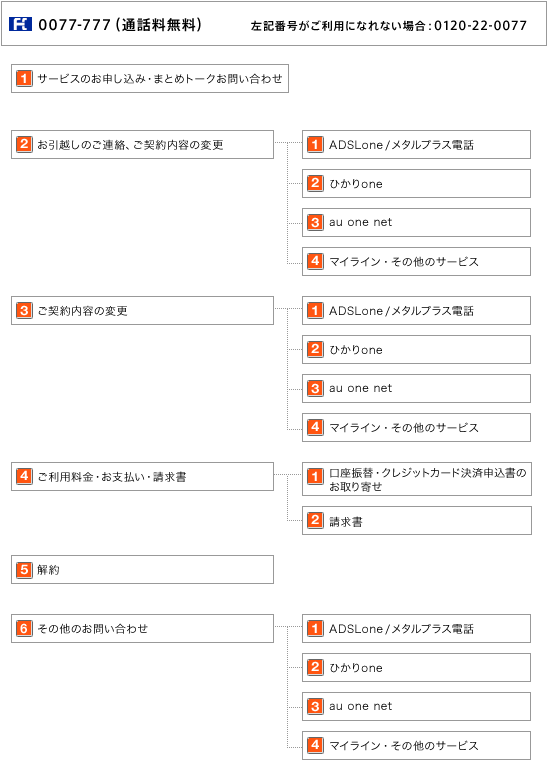This screenshot has height=761, width=547.
Task: Choose the 解約 menu option
Action: click(x=142, y=569)
